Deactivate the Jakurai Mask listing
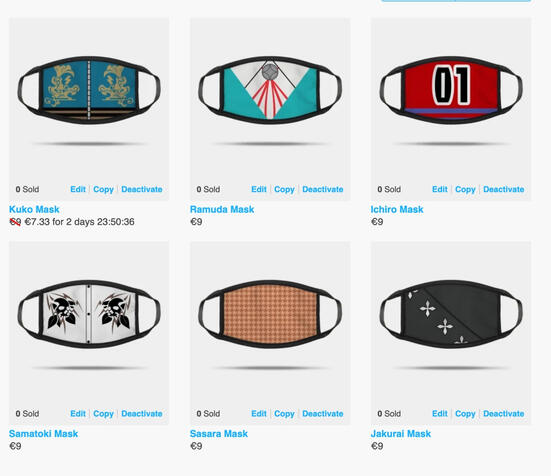 point(504,414)
